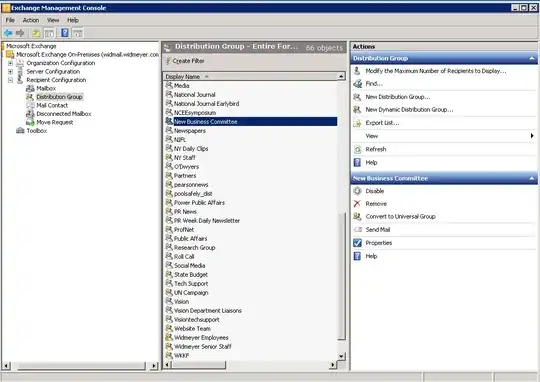Select the Website Team group
This screenshot has height=382, width=540.
coord(192,329)
